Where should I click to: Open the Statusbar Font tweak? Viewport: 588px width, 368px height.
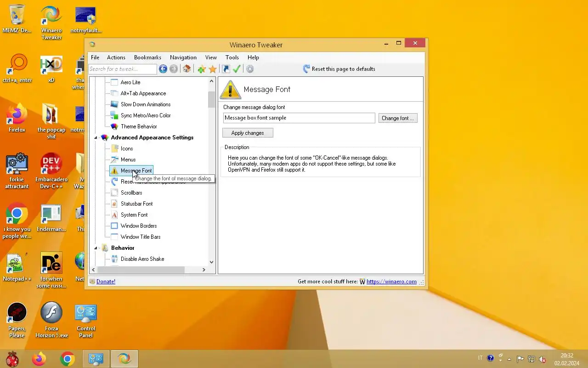(x=136, y=204)
